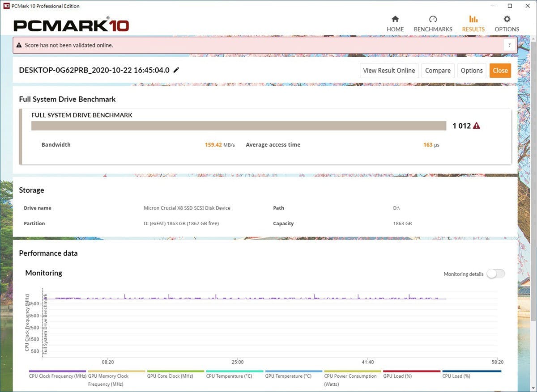Screen dimensions: 537x392
Task: Toggle GPU Memory Clock Frequency legend series
Action: [x=117, y=379]
